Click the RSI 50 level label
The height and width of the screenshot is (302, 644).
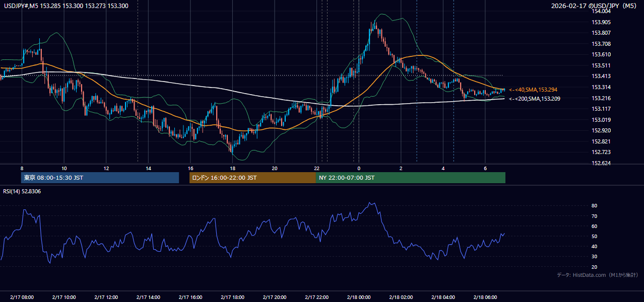(x=594, y=237)
